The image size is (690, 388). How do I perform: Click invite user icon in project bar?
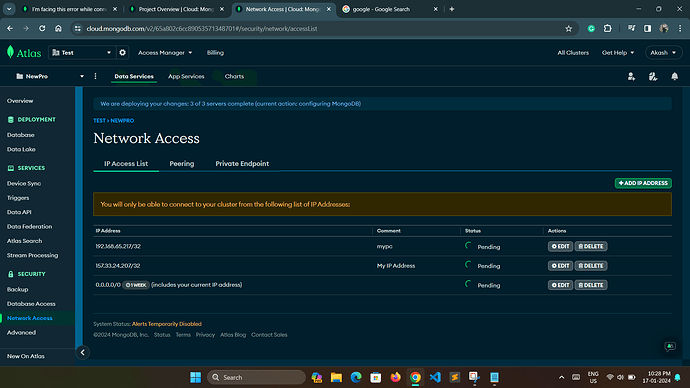[631, 77]
